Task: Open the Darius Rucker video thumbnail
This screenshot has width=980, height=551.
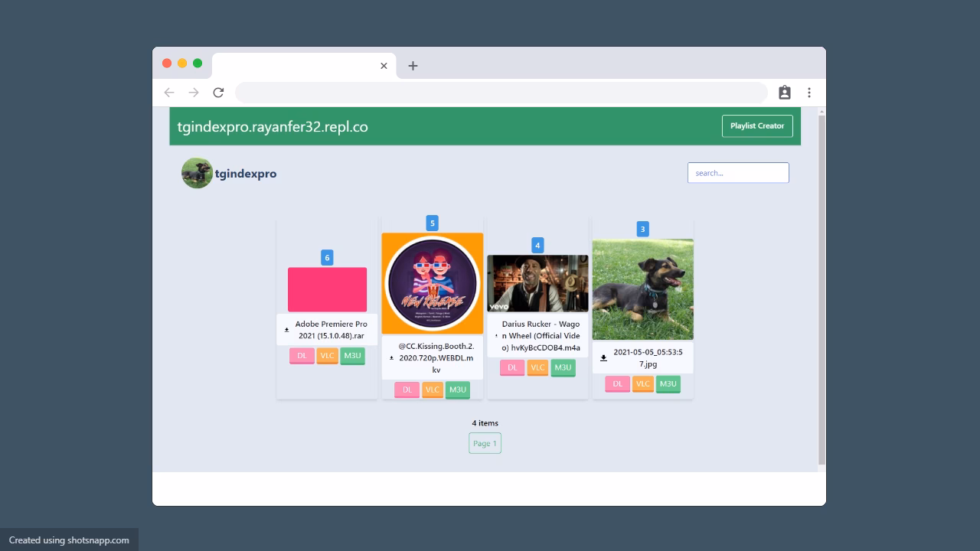Action: click(x=537, y=283)
